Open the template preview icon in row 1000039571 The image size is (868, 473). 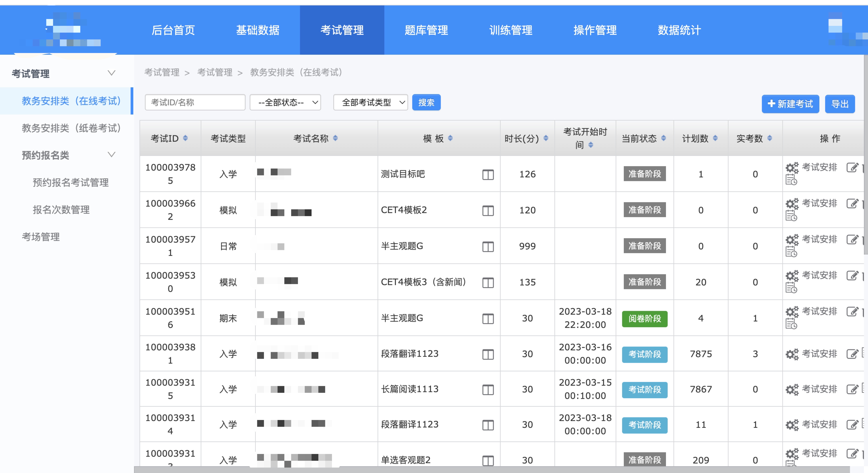tap(488, 247)
